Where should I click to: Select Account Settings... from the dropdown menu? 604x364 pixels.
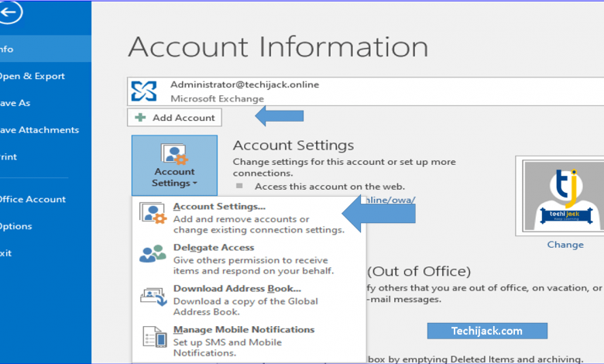(249, 218)
